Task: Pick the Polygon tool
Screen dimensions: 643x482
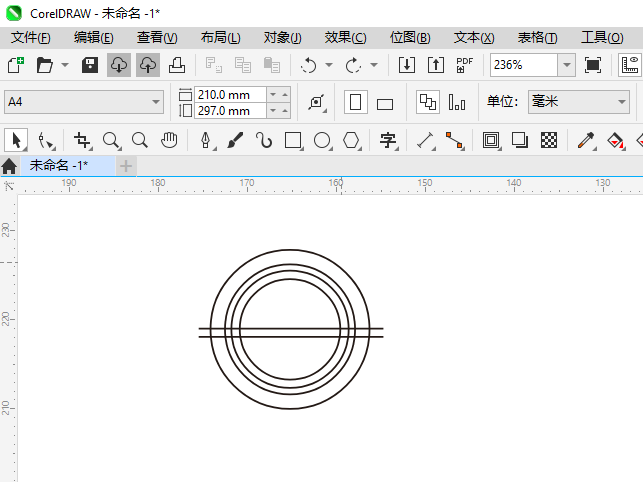Action: (x=351, y=140)
